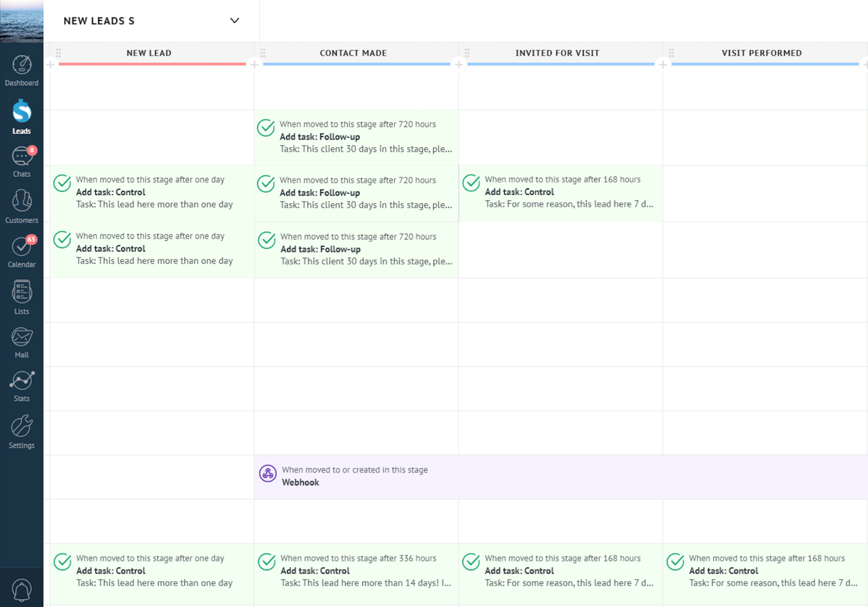Click the Contact Made stage header
868x607 pixels.
pyautogui.click(x=353, y=53)
